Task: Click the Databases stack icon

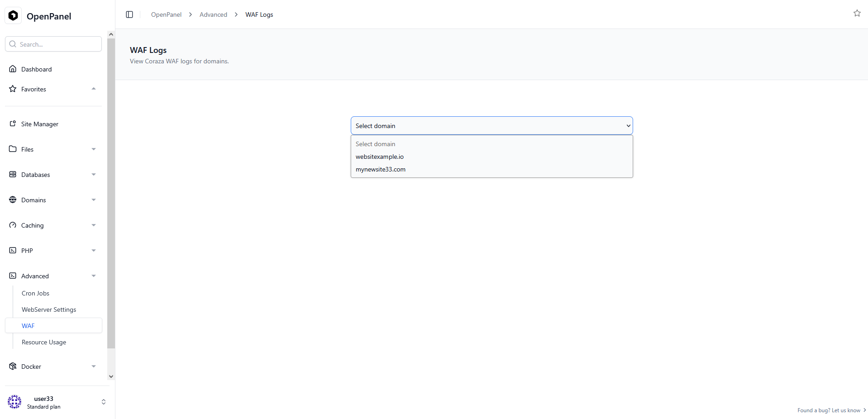Action: tap(13, 175)
